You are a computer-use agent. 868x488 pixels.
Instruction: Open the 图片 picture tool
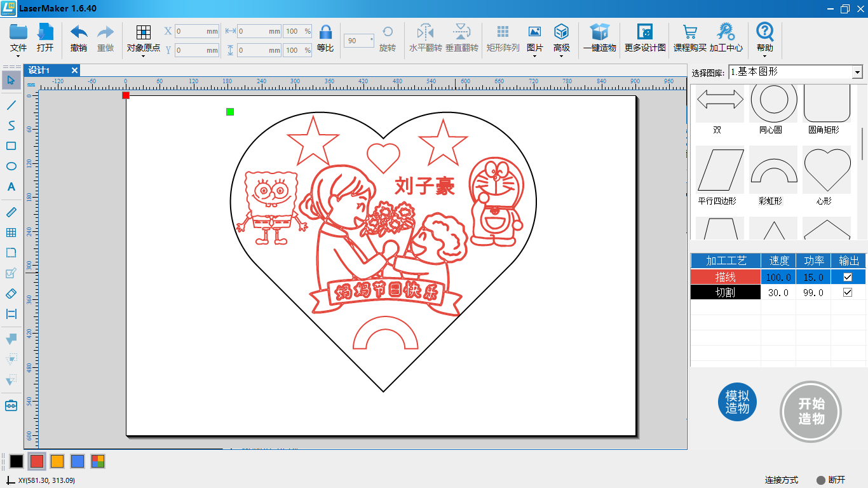click(x=534, y=32)
